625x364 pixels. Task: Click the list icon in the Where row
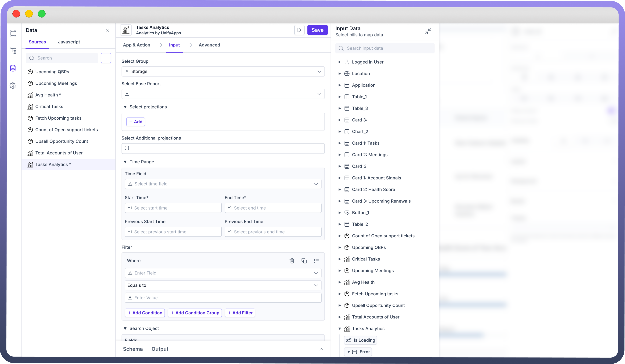point(316,261)
